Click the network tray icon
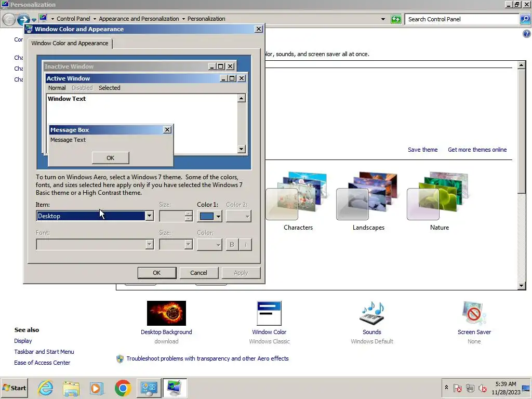 [470, 388]
